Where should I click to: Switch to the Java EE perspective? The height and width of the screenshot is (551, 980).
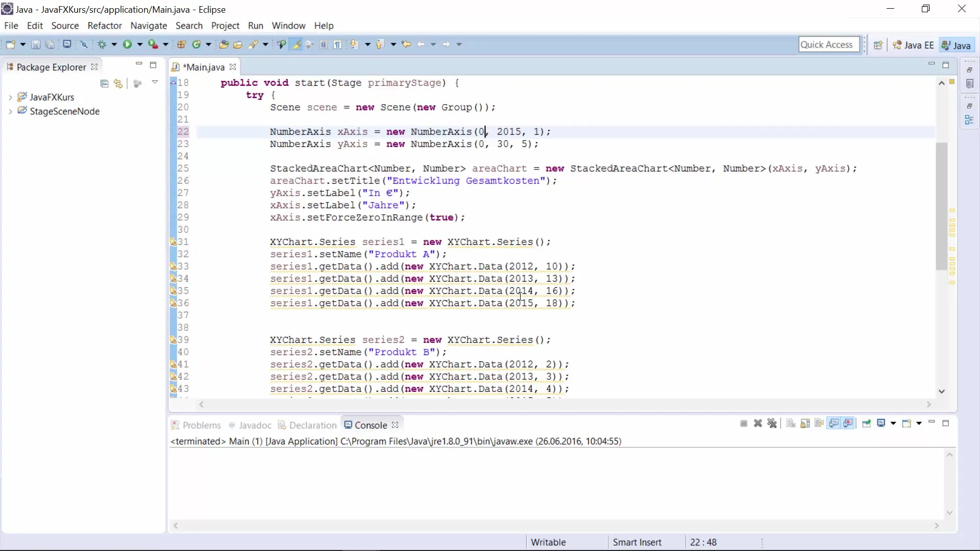913,45
